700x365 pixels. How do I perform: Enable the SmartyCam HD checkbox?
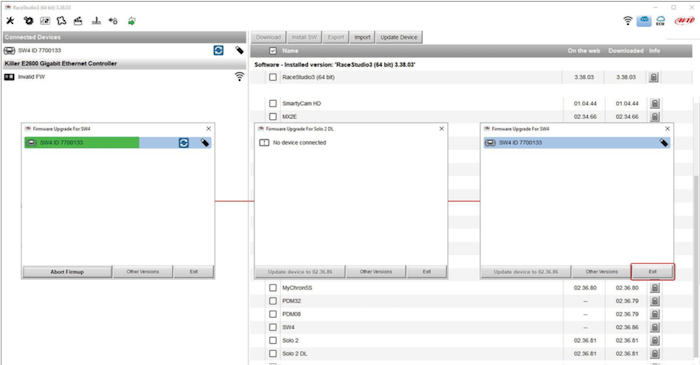click(273, 104)
